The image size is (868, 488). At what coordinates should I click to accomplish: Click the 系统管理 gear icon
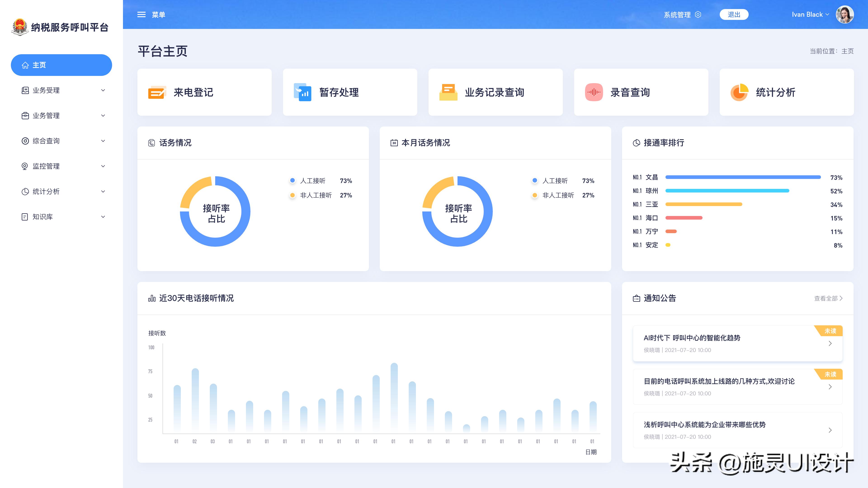click(698, 14)
